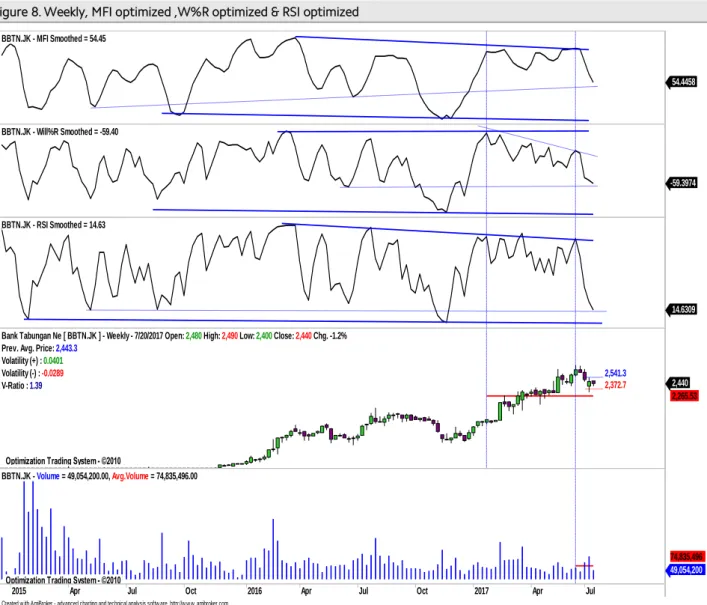Click the Figure 8 Weekly MFI optimized heading
Image resolution: width=707 pixels, height=605 pixels.
pyautogui.click(x=179, y=11)
